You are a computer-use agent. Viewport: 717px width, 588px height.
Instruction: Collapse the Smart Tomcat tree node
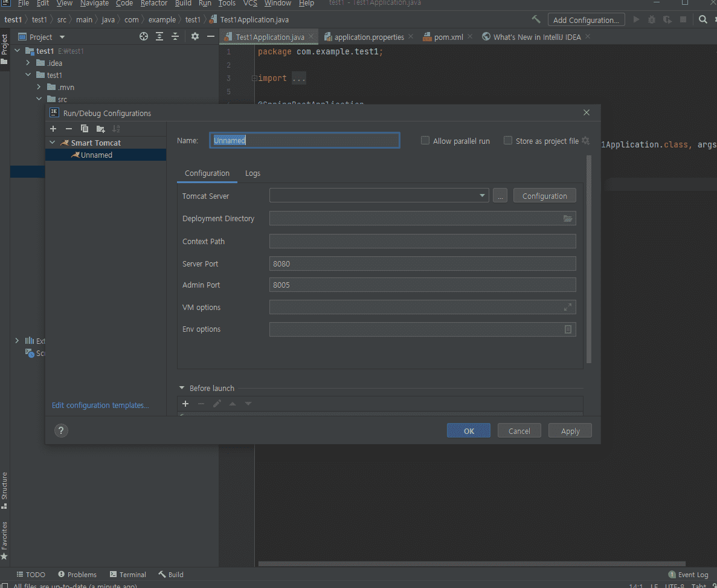53,143
